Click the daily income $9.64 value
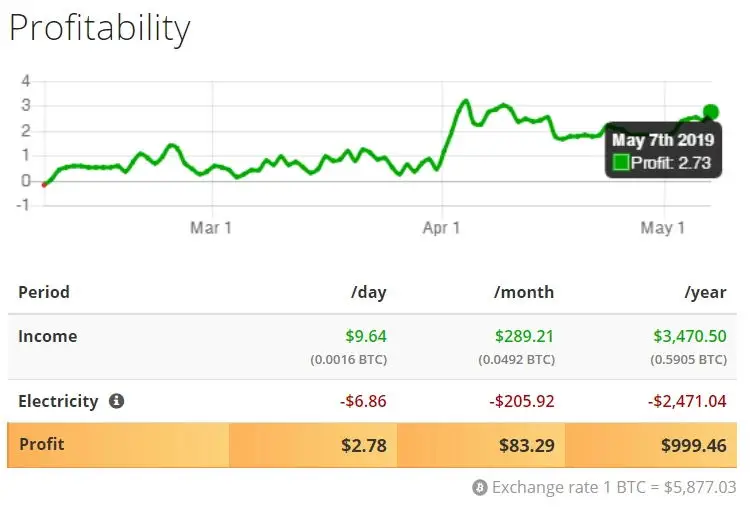The image size is (750, 507). [x=364, y=337]
